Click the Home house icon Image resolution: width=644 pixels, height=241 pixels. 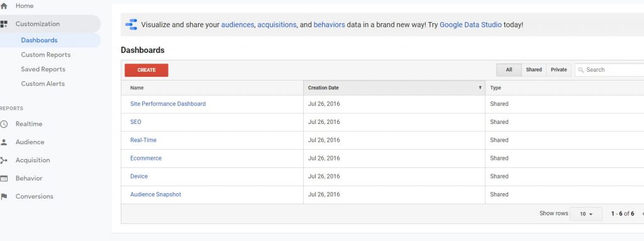pyautogui.click(x=4, y=6)
